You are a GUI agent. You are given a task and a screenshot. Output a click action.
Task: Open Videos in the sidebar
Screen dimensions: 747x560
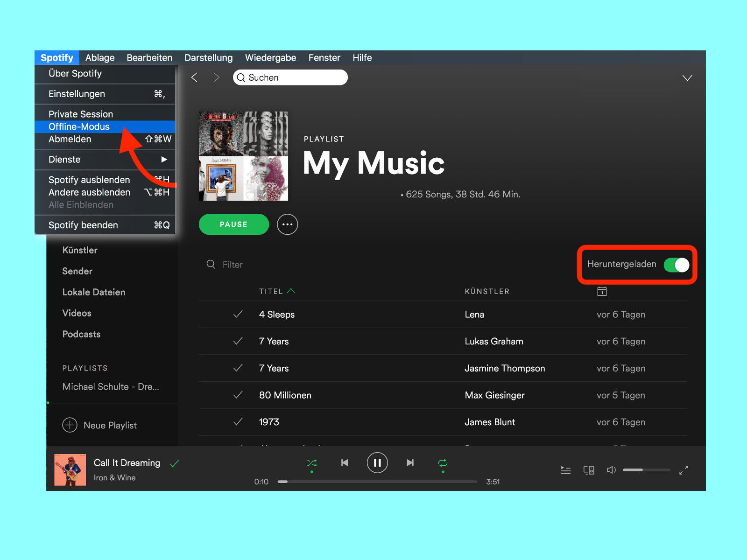coord(77,313)
